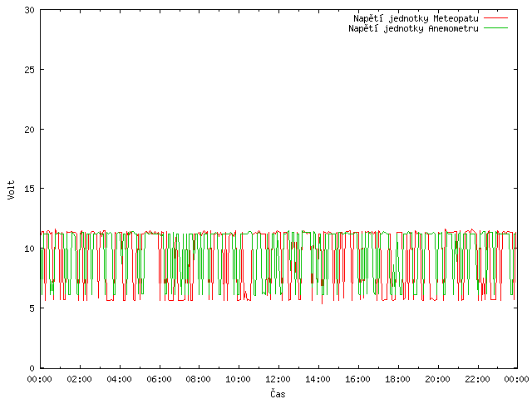Click the 08:00 time label
The image size is (532, 399).
(199, 379)
